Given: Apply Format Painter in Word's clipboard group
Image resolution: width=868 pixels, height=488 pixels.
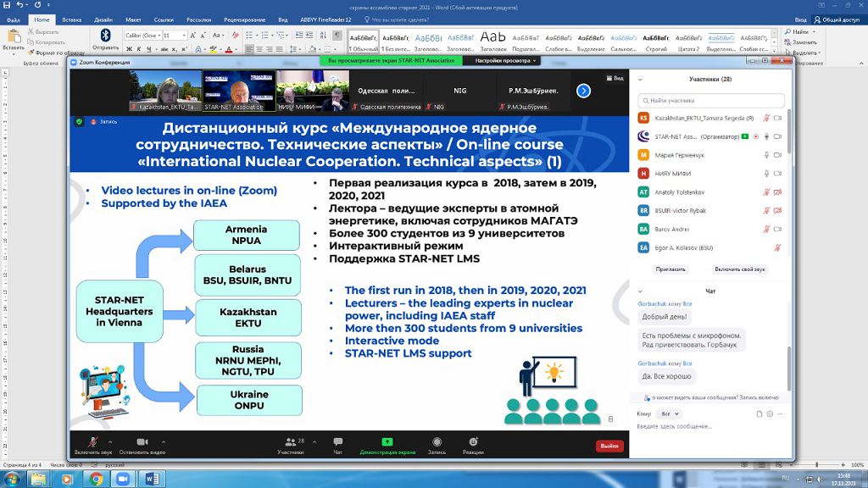Looking at the screenshot, I should click(56, 53).
